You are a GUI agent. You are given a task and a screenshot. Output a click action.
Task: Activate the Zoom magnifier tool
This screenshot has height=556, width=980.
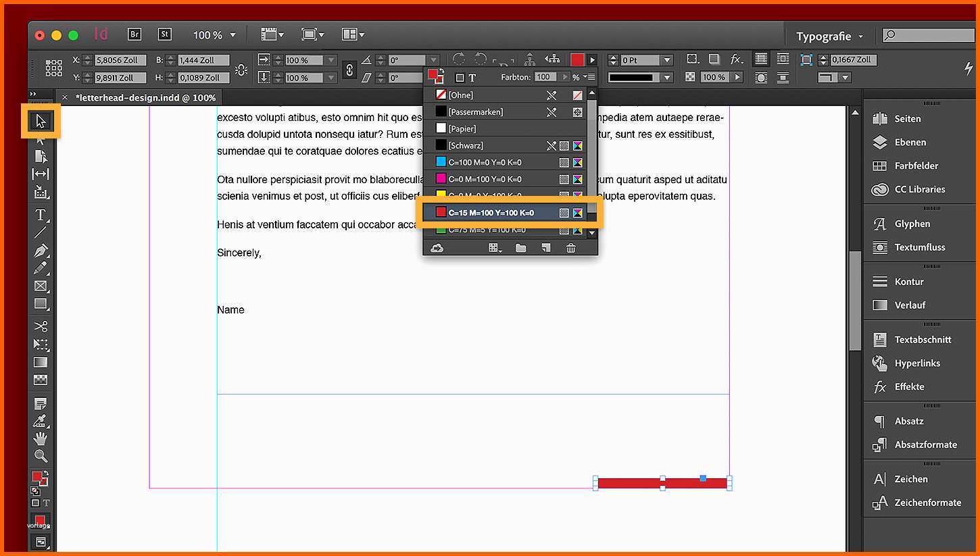[x=41, y=456]
